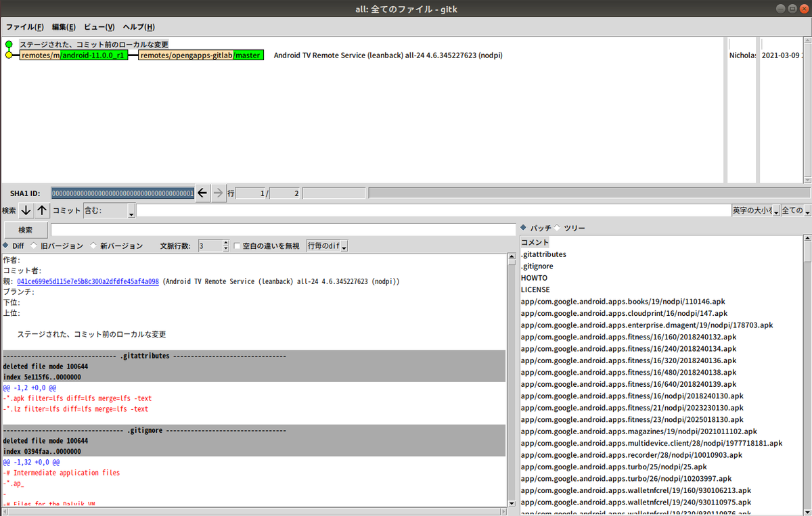812x516 pixels.
Task: Select fitness/16/480/2018240138.apk file
Action: coord(629,373)
